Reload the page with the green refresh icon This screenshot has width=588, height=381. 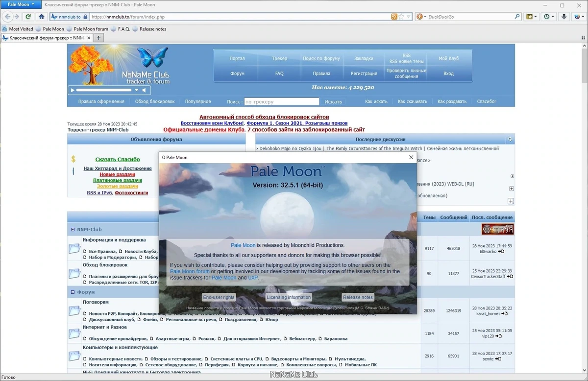click(28, 16)
